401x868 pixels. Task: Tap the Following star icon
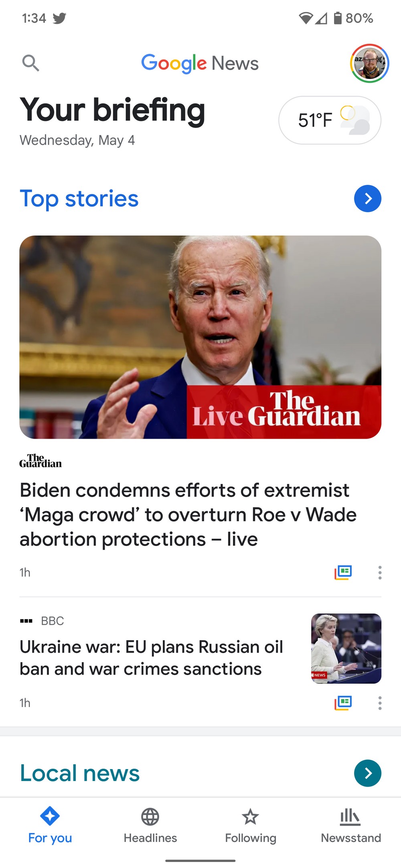click(x=251, y=816)
